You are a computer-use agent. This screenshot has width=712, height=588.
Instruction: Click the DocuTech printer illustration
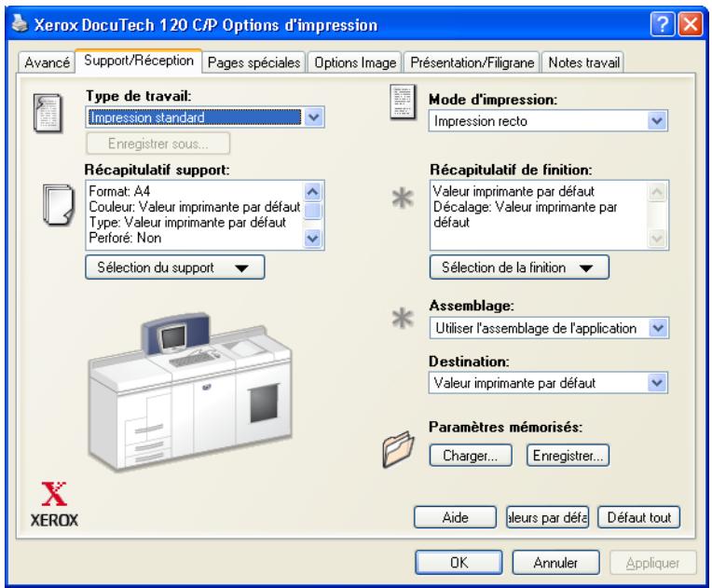[x=190, y=392]
